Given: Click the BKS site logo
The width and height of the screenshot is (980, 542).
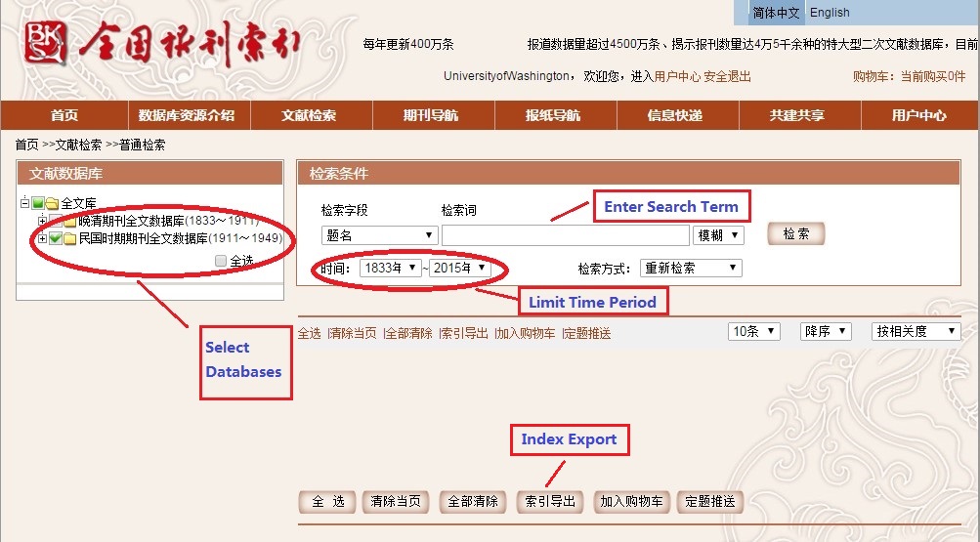Looking at the screenshot, I should point(45,43).
